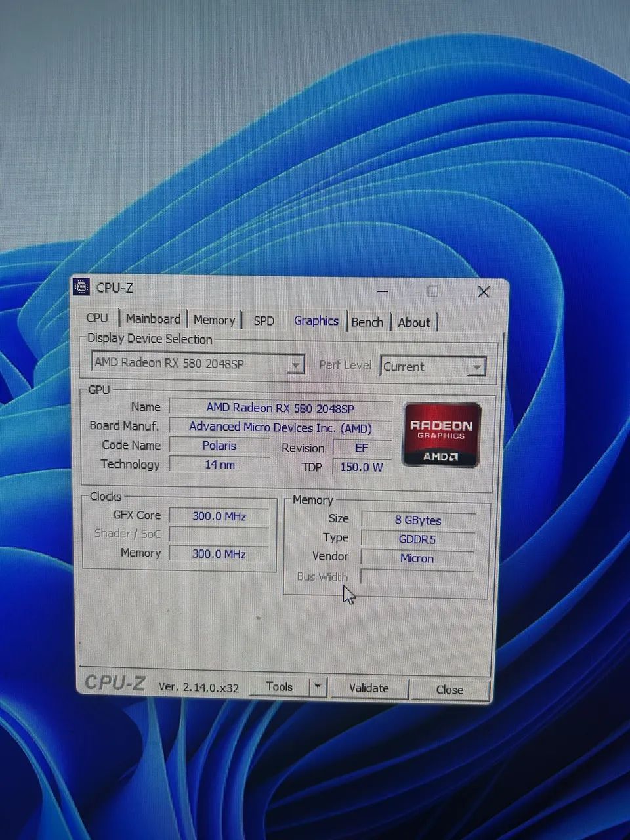The height and width of the screenshot is (840, 630).
Task: Click the Validate button
Action: click(369, 688)
